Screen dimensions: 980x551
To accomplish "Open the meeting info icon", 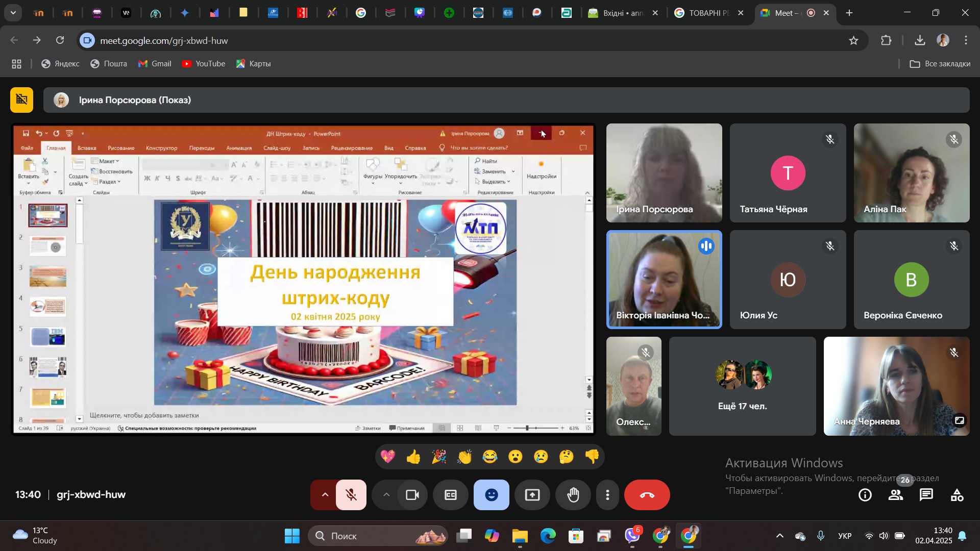I will pos(865,495).
